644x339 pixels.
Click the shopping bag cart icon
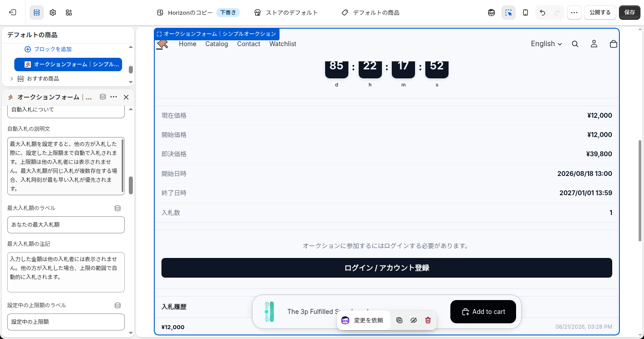point(614,44)
